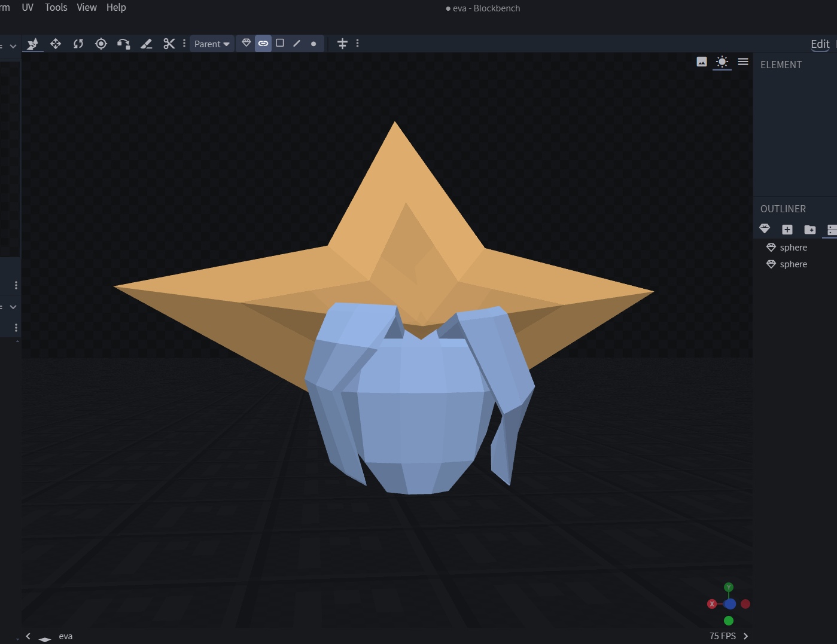Open the UV menu
The image size is (837, 644).
click(28, 7)
